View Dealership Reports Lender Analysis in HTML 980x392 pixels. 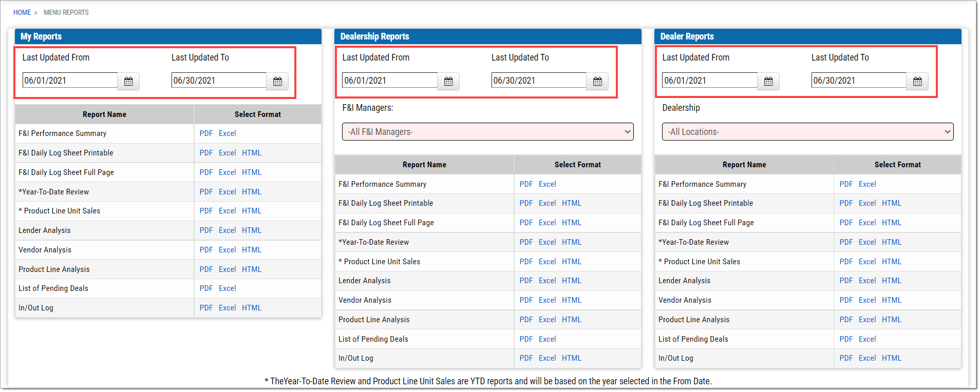[572, 281]
